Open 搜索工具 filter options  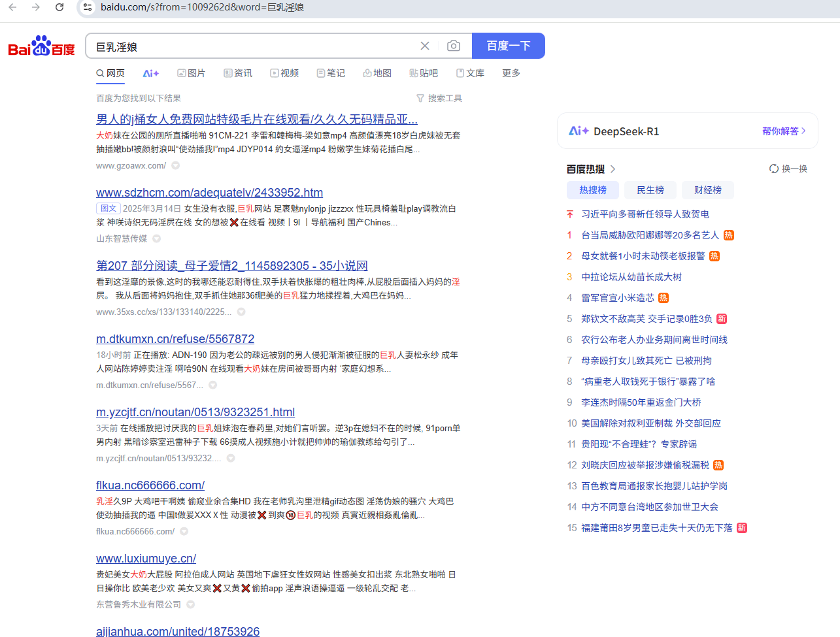click(x=439, y=98)
